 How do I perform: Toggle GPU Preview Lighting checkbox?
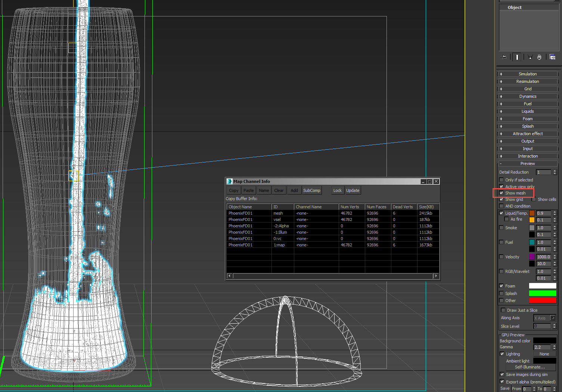[x=502, y=354]
